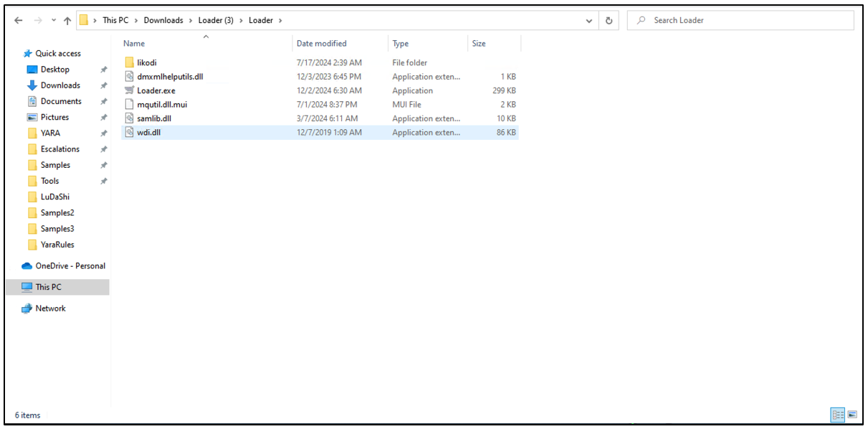868x429 pixels.
Task: Open OneDrive - Personal in sidebar
Action: tap(70, 265)
